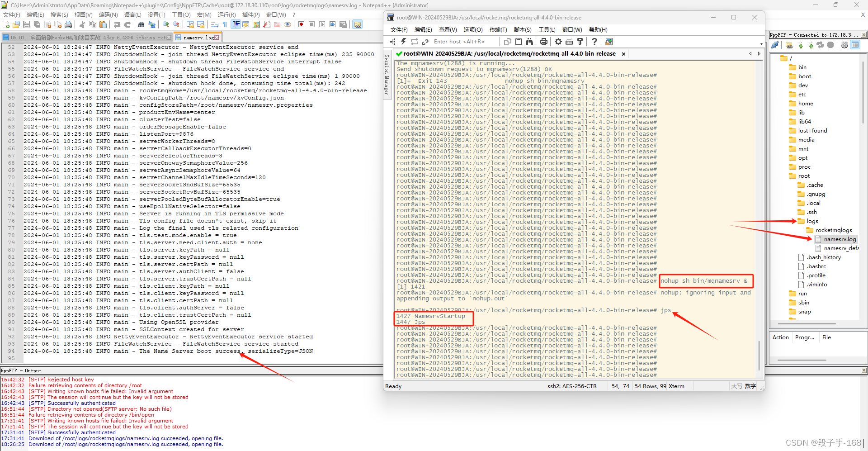Upload current file using NppFTP upload arrow
Screen dimensions: 868x451
pos(811,44)
